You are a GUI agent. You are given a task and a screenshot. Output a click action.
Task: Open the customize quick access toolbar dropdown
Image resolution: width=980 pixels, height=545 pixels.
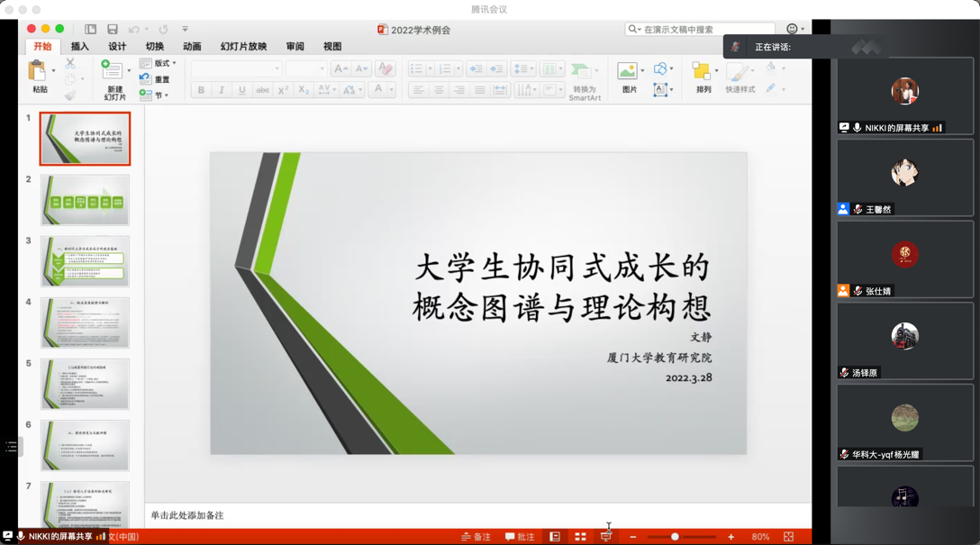tap(186, 30)
